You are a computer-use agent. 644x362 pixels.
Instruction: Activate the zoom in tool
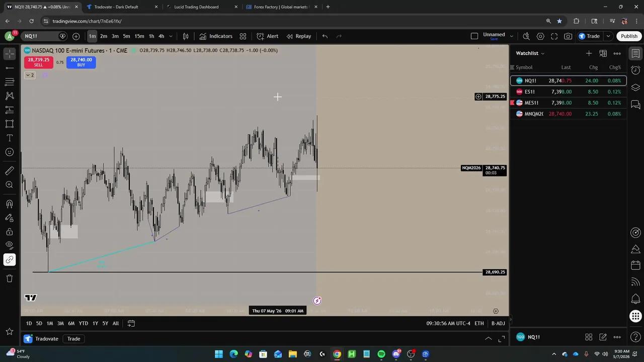coord(10,185)
